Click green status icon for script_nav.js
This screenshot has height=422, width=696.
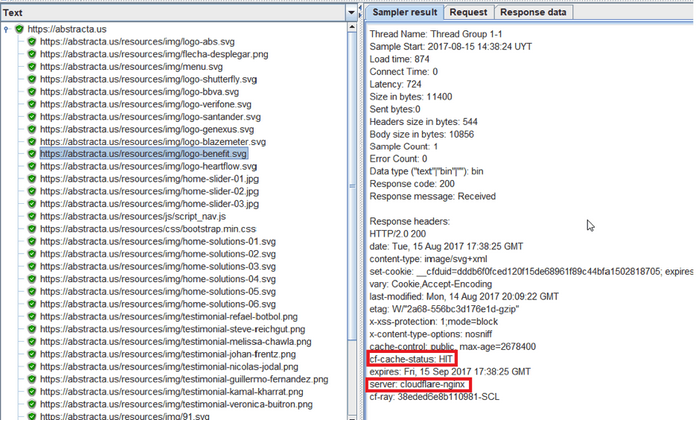32,216
